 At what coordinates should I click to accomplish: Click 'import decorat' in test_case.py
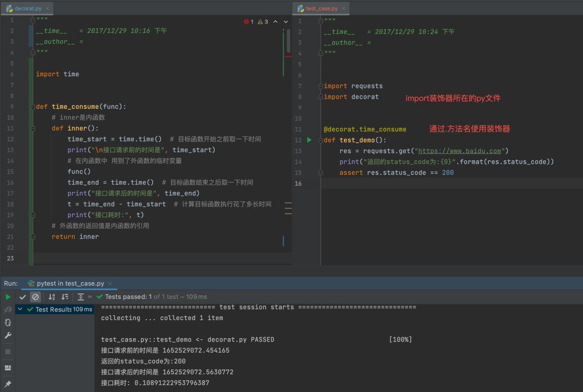[x=351, y=97]
